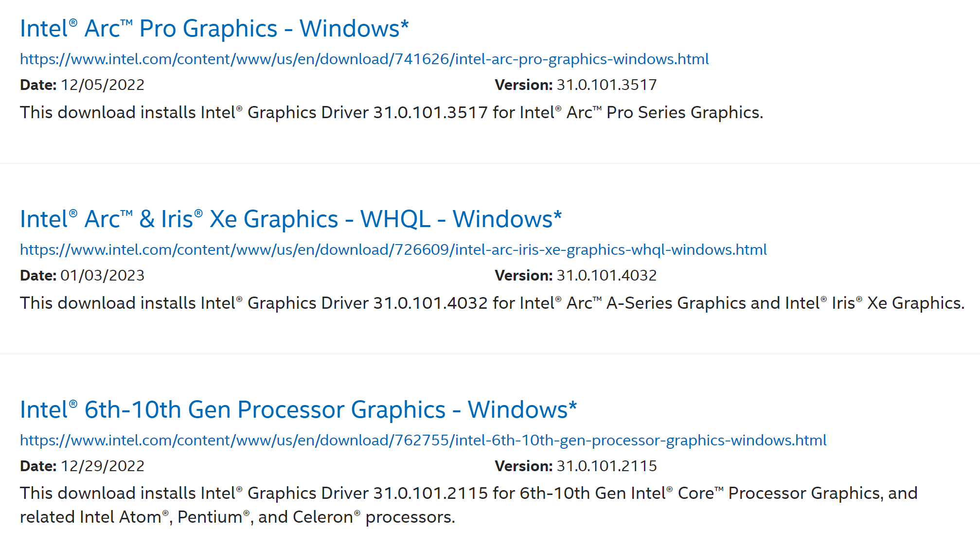Click the URL containing download/762755

(x=423, y=441)
